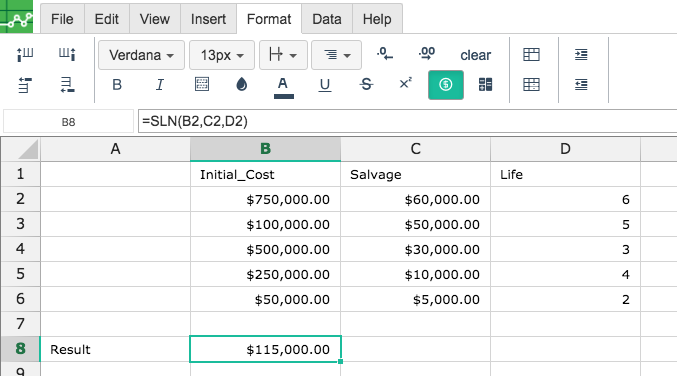Screen dimensions: 677x376
Task: Expand the horizontal alignment dropdown
Action: pos(336,55)
